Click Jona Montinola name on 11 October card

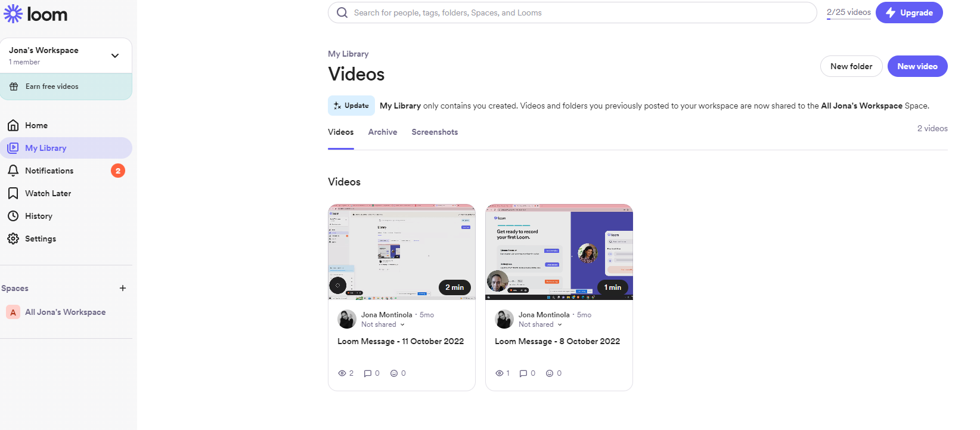[387, 315]
